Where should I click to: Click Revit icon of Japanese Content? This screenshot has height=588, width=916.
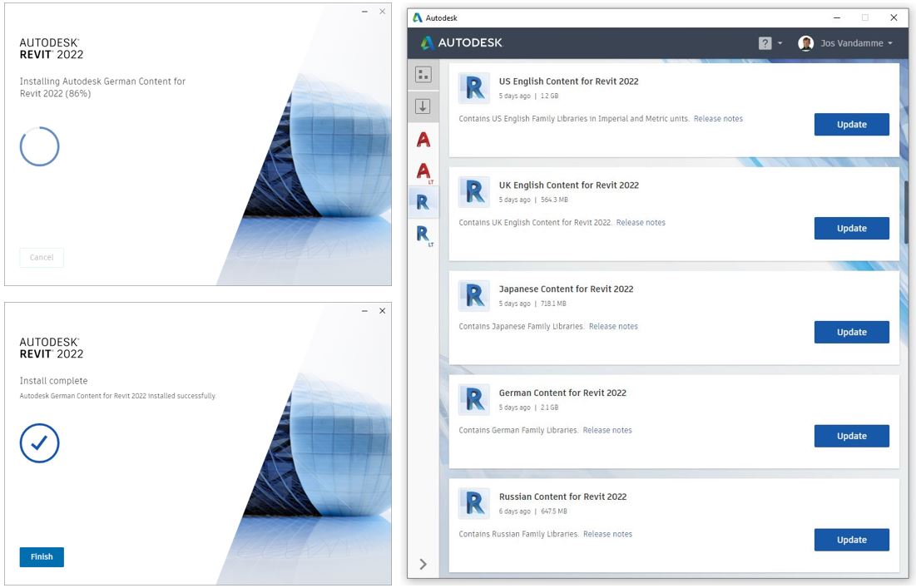point(473,296)
